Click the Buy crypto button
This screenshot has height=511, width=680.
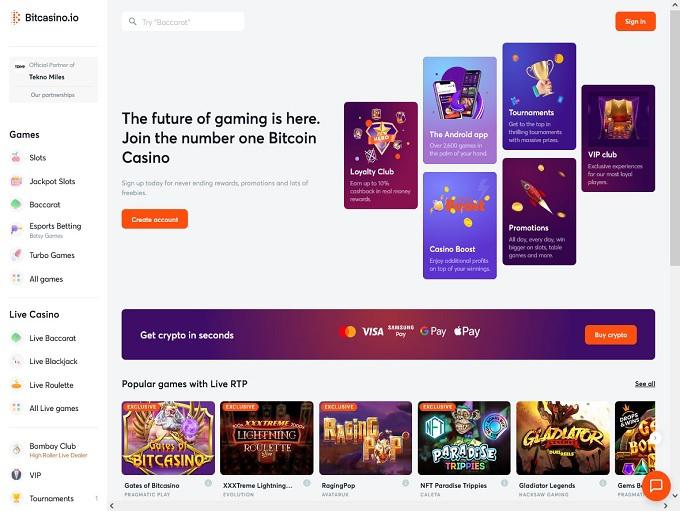(611, 335)
